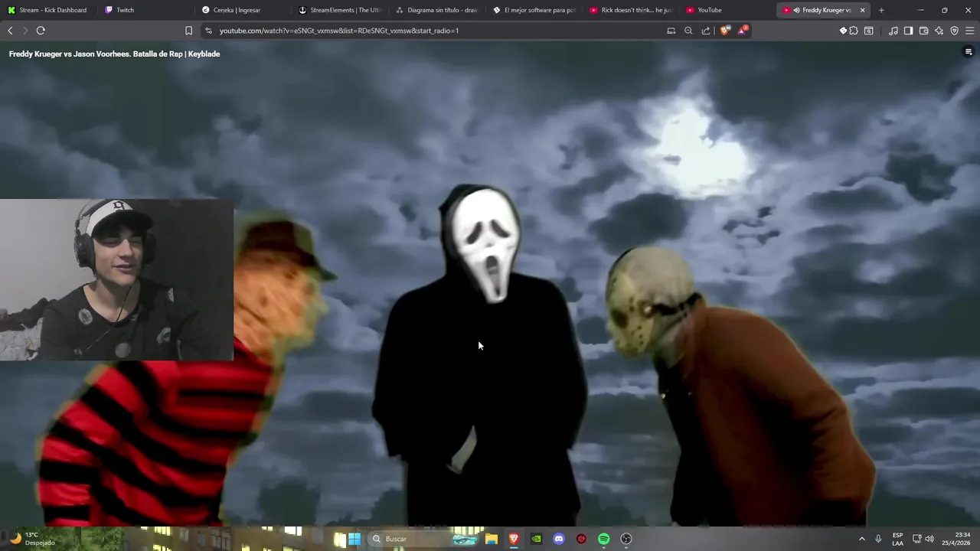Click the video to pause playback

point(490,283)
